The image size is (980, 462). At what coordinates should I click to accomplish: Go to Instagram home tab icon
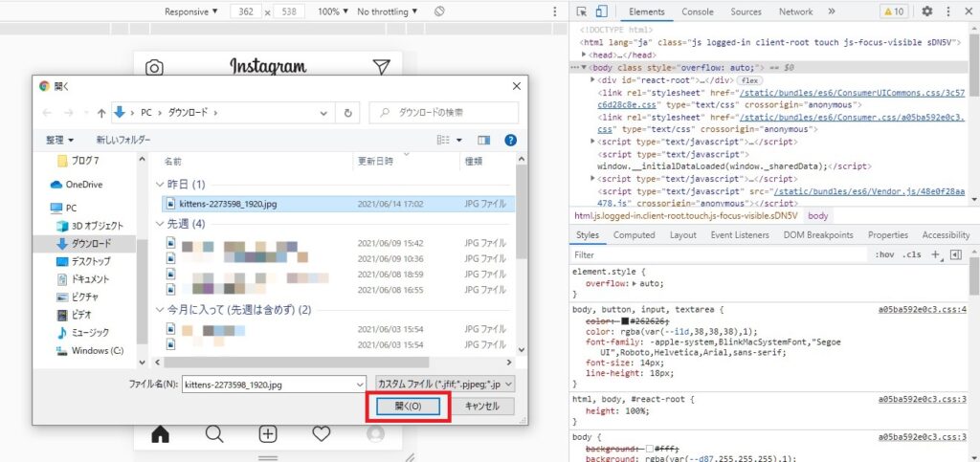(161, 434)
